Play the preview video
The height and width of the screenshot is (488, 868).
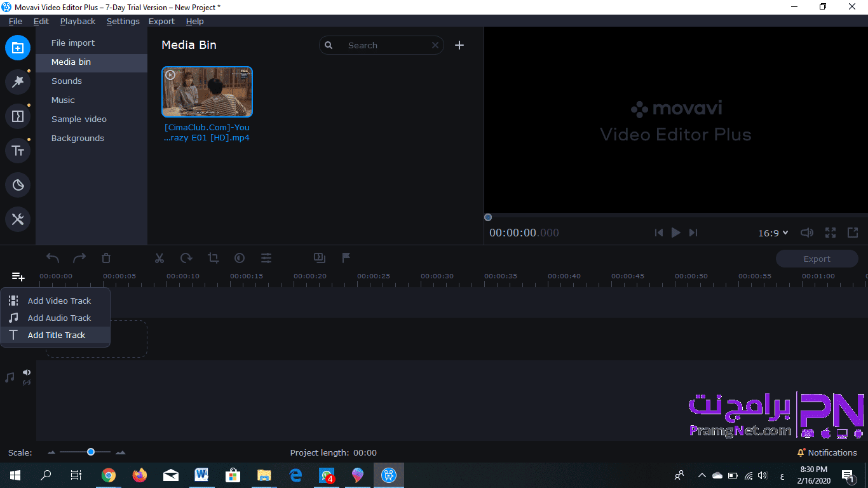(x=676, y=233)
